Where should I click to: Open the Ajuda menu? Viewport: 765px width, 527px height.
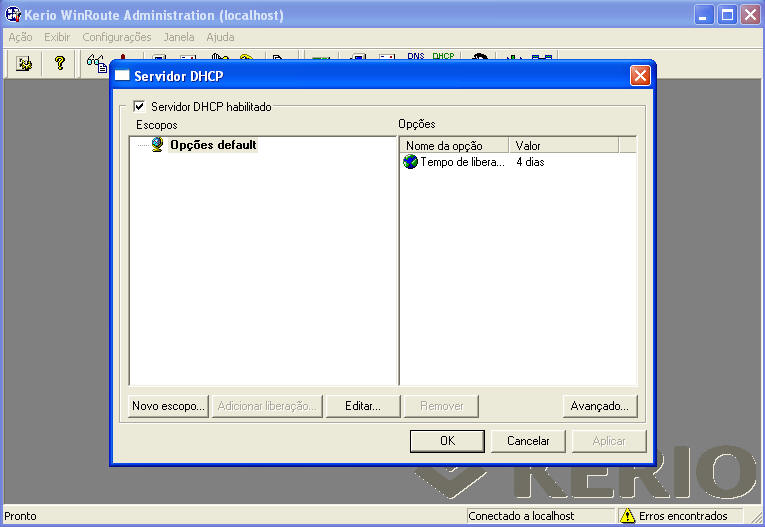[220, 37]
